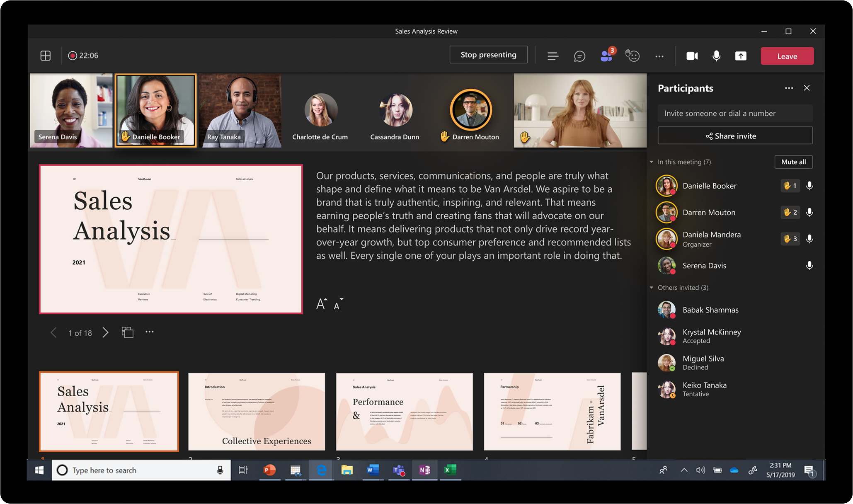Click the microphone icon
853x504 pixels.
click(716, 55)
